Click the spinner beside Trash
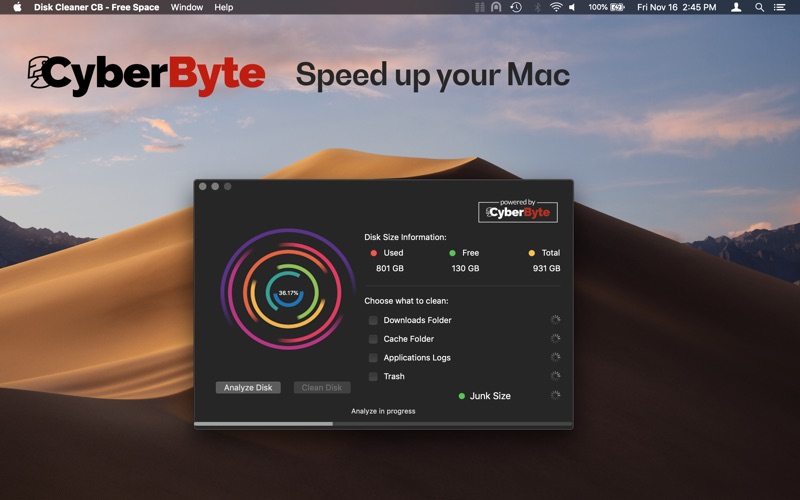This screenshot has width=800, height=500. click(x=556, y=376)
